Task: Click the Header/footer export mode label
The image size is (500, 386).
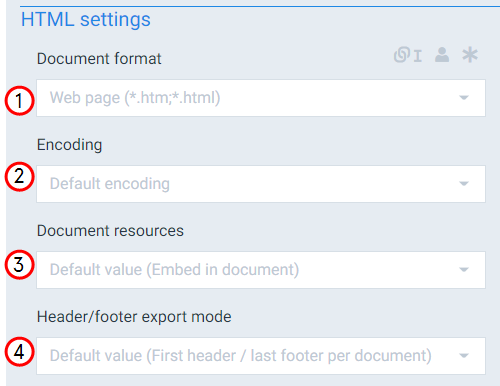Action: click(x=134, y=317)
